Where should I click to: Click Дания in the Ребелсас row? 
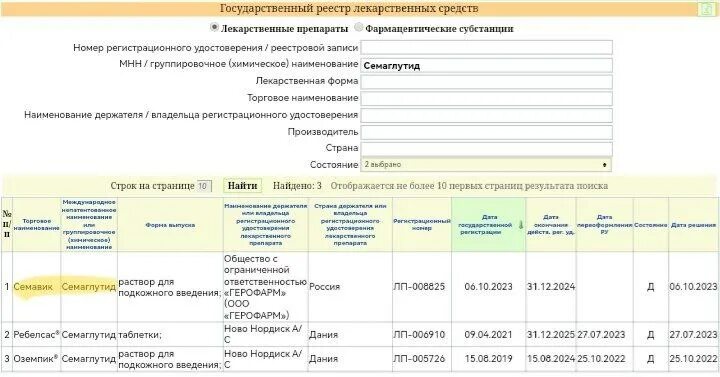click(x=323, y=334)
